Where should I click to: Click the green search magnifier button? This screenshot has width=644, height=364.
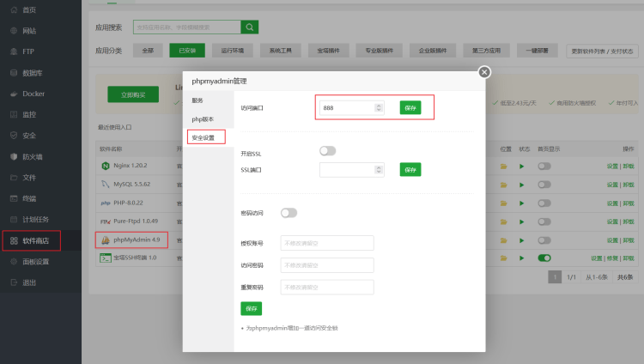[x=249, y=27]
